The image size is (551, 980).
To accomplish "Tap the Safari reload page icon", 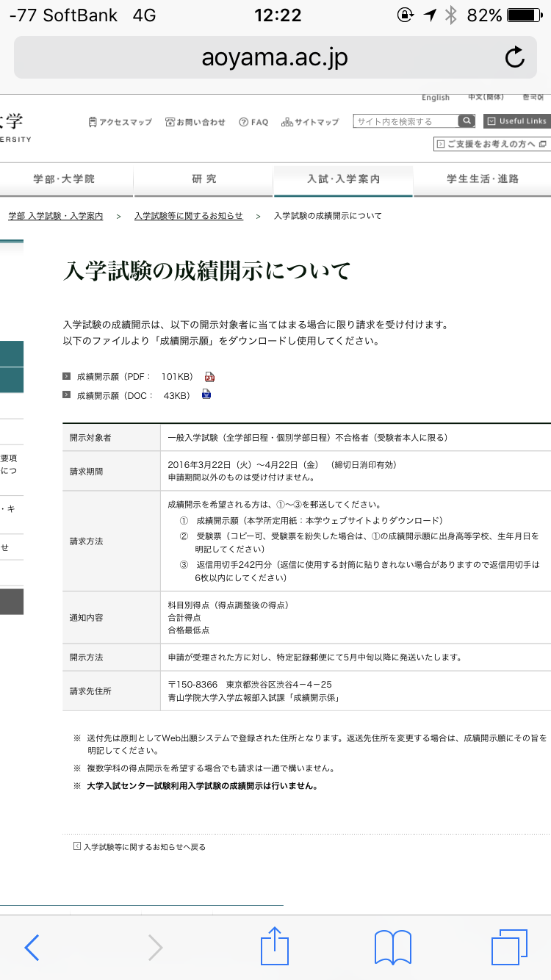I will tap(514, 57).
